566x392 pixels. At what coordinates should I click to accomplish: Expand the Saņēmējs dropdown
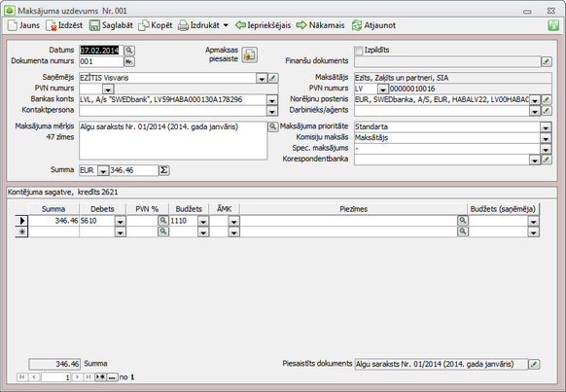[262, 78]
